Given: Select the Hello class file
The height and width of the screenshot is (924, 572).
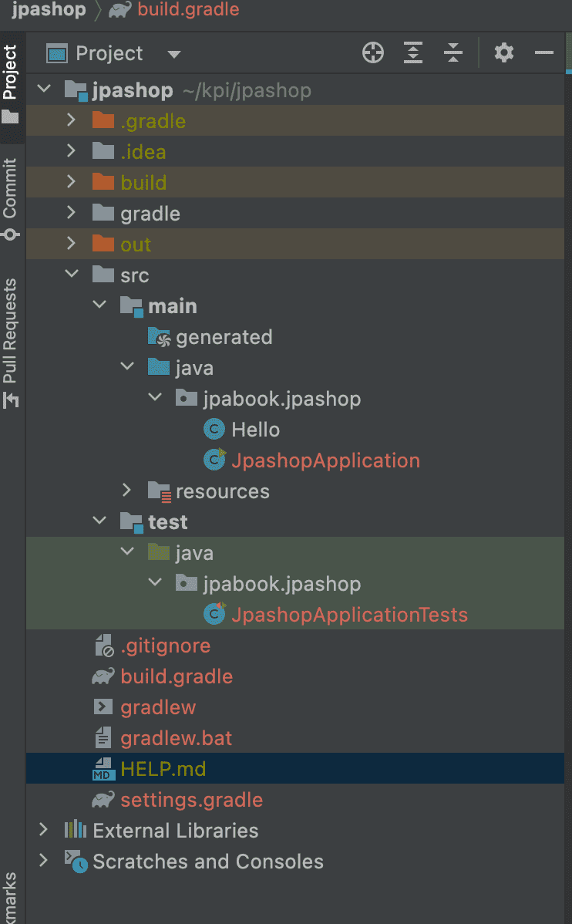Looking at the screenshot, I should pos(255,430).
